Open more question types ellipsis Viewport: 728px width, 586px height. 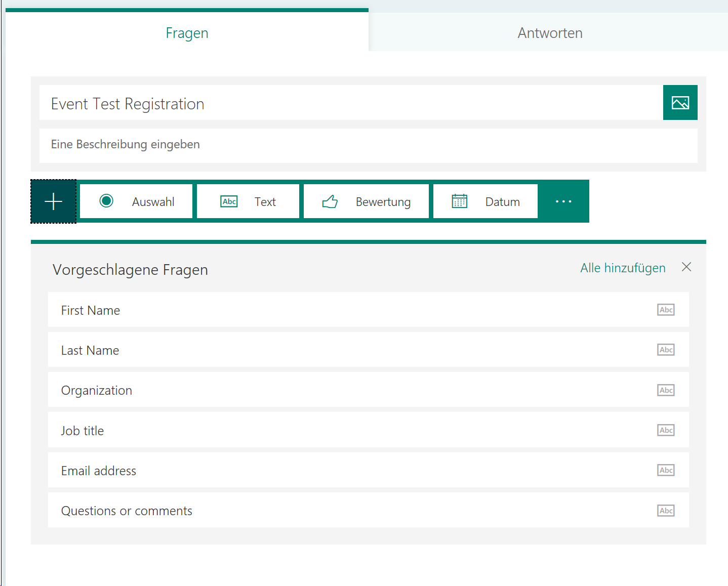pos(563,201)
